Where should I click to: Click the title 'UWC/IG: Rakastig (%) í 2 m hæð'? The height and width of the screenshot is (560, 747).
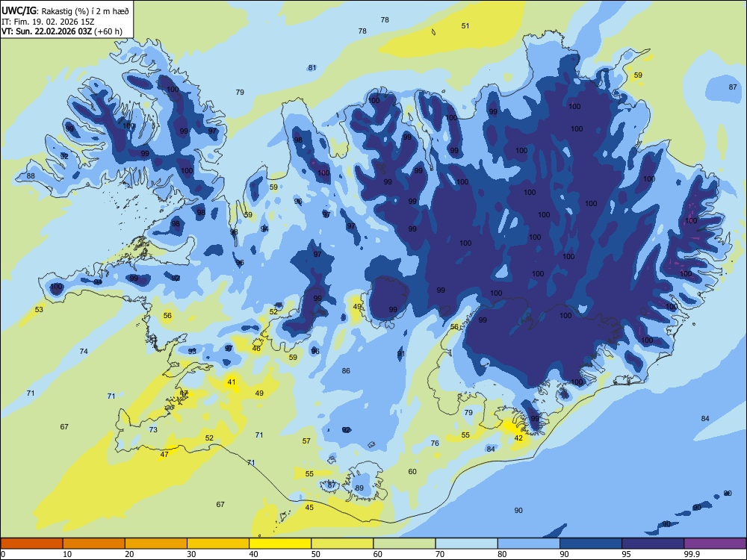click(65, 11)
